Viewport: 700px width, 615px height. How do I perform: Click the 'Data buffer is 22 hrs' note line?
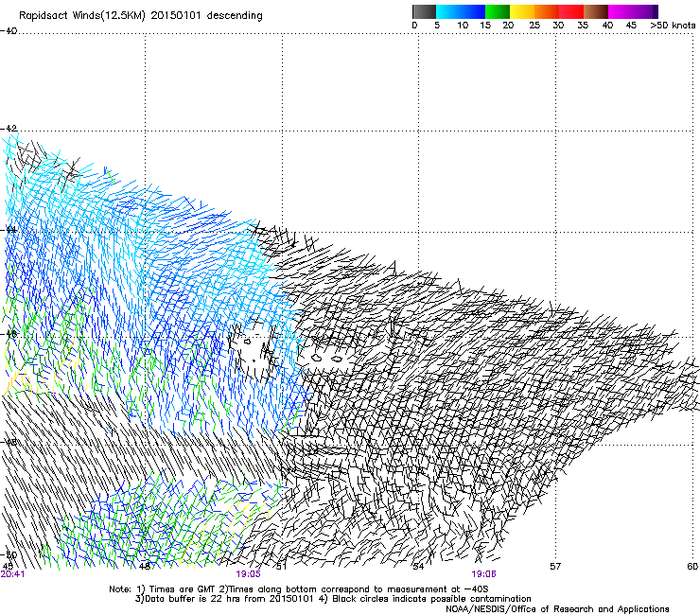(x=333, y=599)
